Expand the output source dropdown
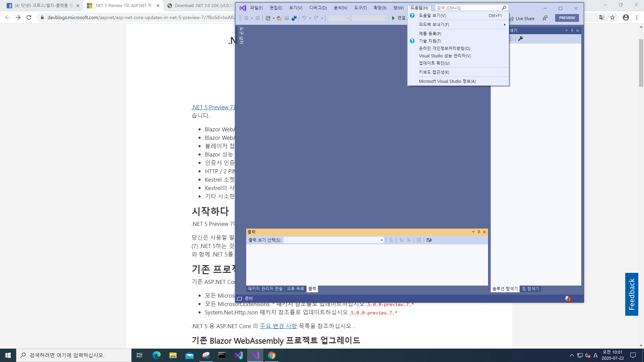This screenshot has width=644, height=362. (381, 240)
